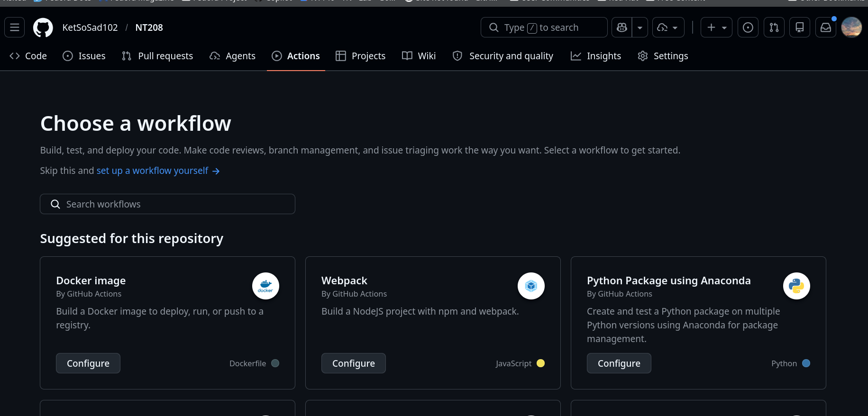Open the Create new plus dropdown
This screenshot has width=868, height=416.
pyautogui.click(x=717, y=27)
